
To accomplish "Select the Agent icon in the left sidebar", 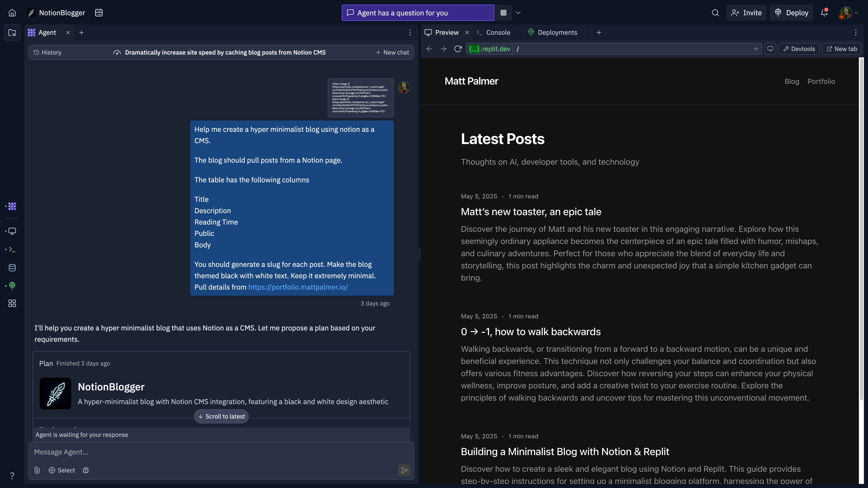I will [12, 206].
